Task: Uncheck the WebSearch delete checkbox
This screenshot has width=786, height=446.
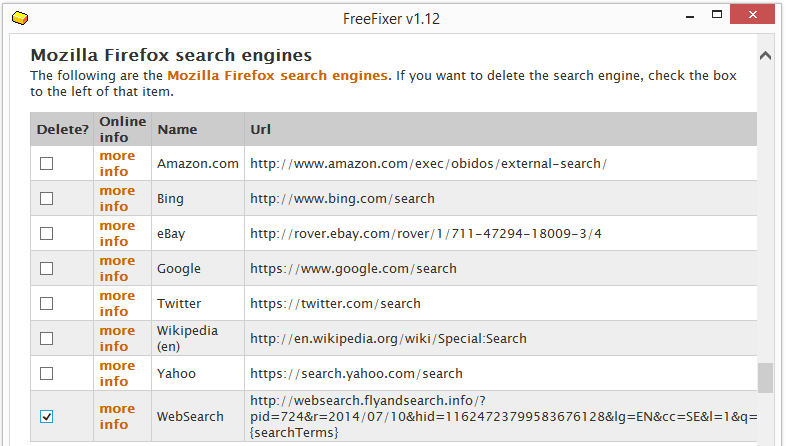Action: (47, 416)
